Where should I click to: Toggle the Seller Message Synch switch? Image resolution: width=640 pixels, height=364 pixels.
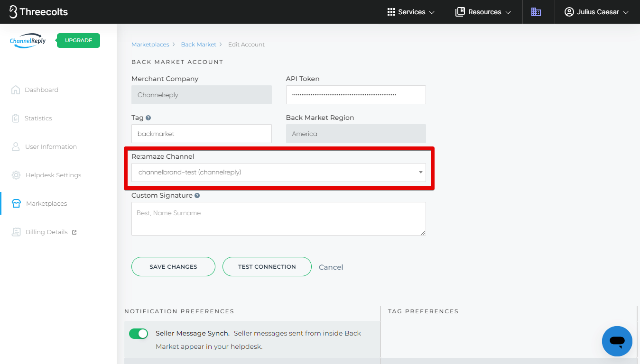coord(139,334)
